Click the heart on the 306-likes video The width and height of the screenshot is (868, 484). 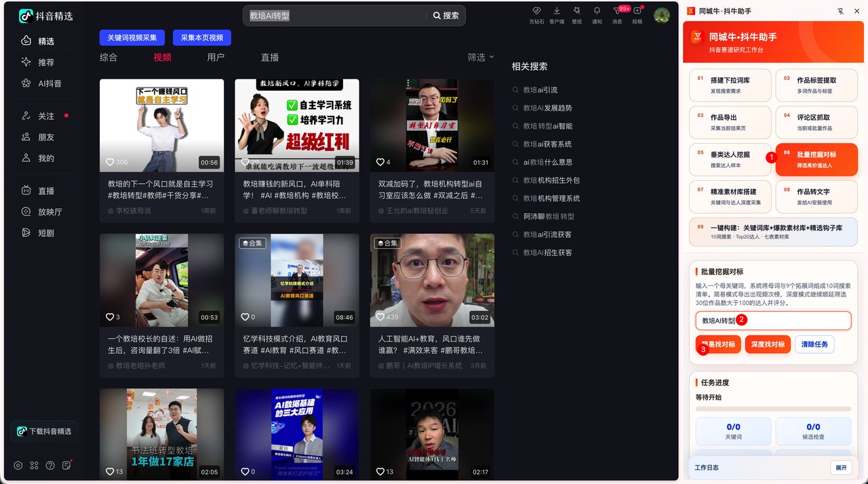click(110, 163)
